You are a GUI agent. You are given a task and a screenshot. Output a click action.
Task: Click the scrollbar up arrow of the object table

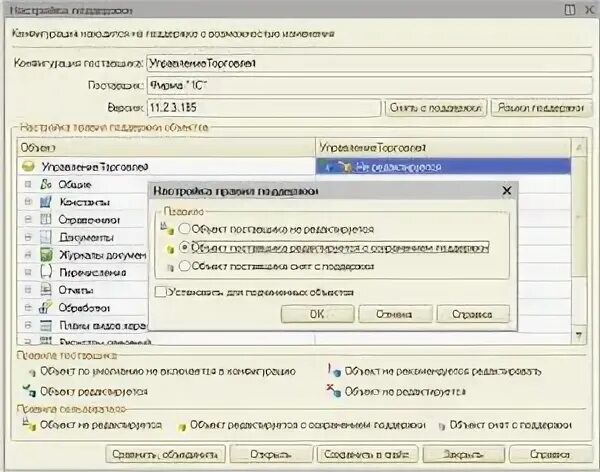click(x=579, y=147)
